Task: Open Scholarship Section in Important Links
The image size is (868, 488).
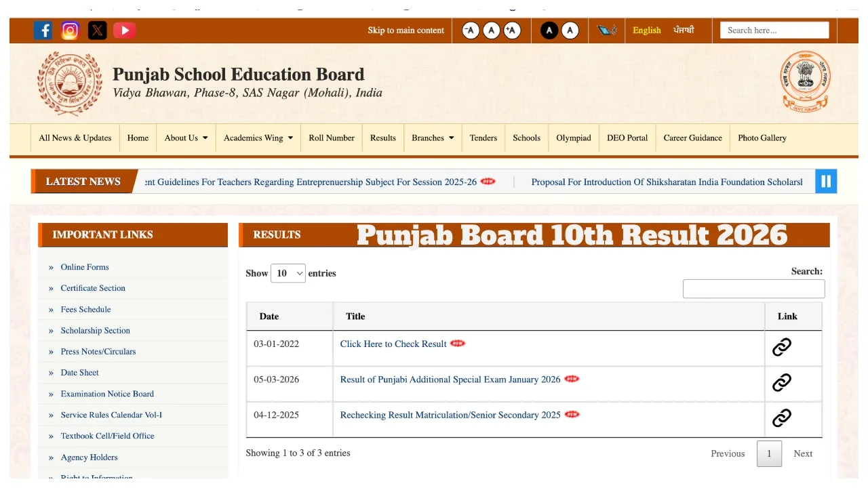Action: (95, 331)
